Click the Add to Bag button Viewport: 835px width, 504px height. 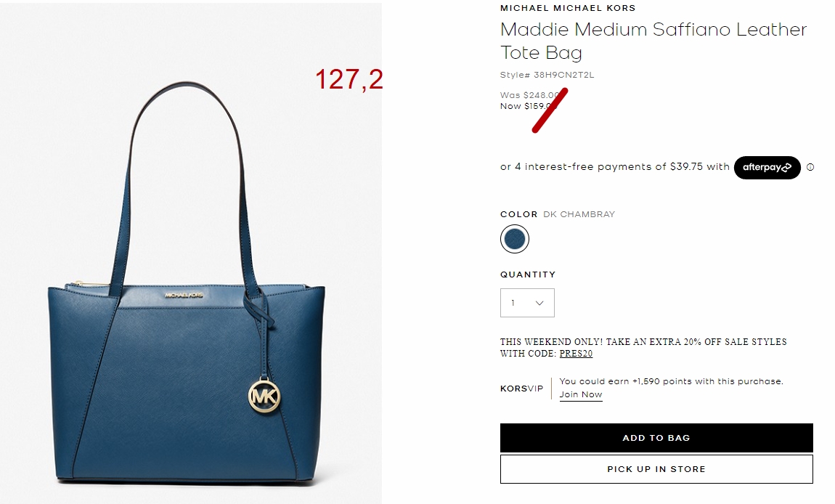656,438
